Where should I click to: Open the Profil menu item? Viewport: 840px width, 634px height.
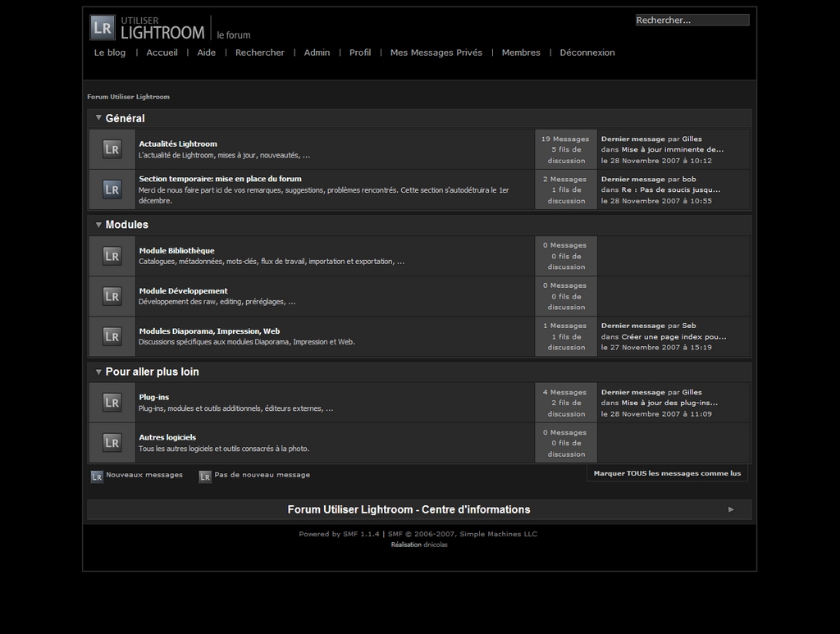(x=360, y=52)
